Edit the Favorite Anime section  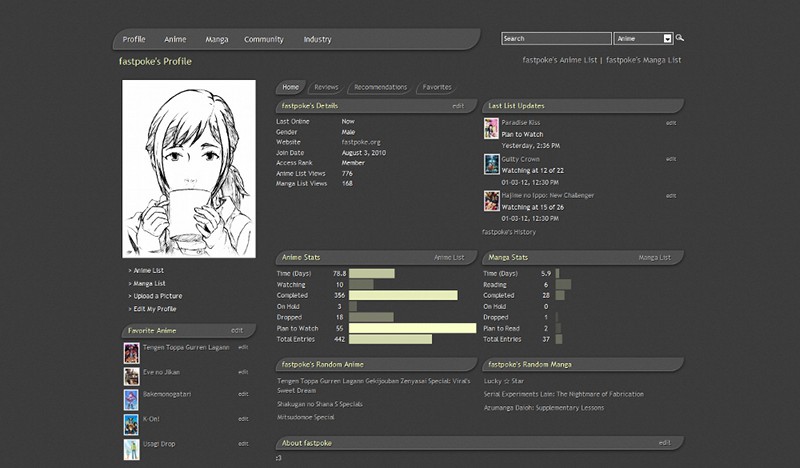click(x=237, y=331)
